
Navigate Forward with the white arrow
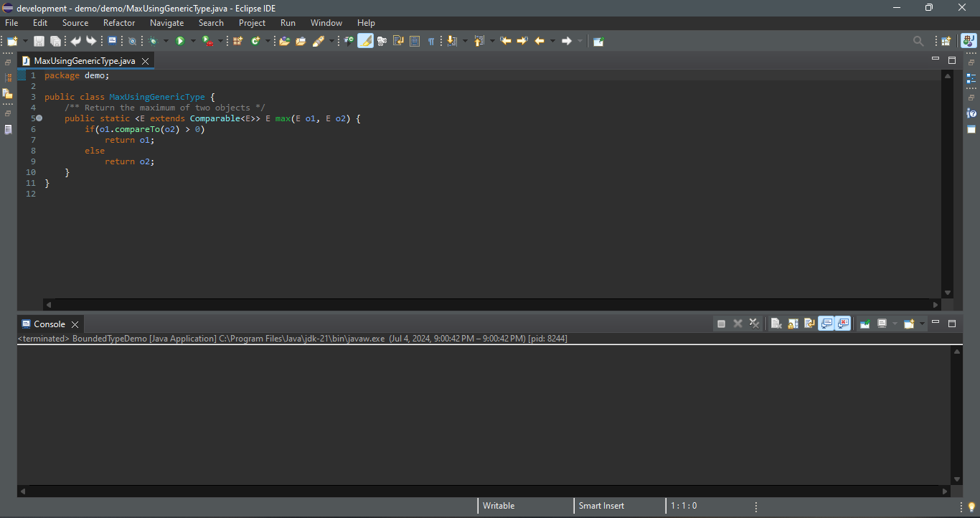(567, 41)
